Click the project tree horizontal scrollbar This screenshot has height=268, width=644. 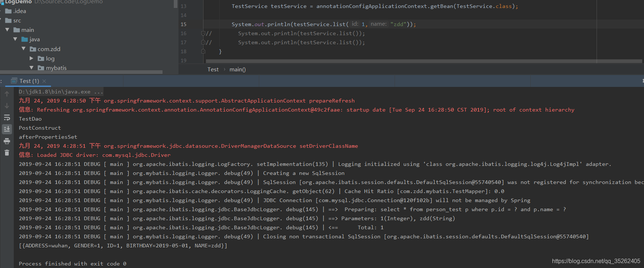coord(81,72)
